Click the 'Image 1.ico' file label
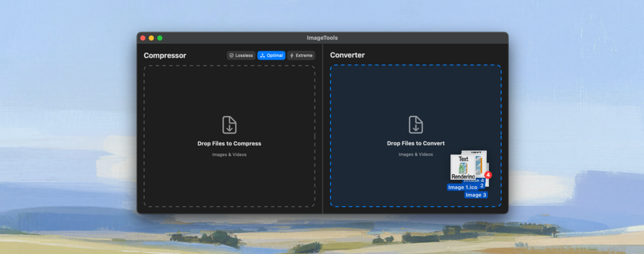Image resolution: width=644 pixels, height=254 pixels. tap(463, 187)
